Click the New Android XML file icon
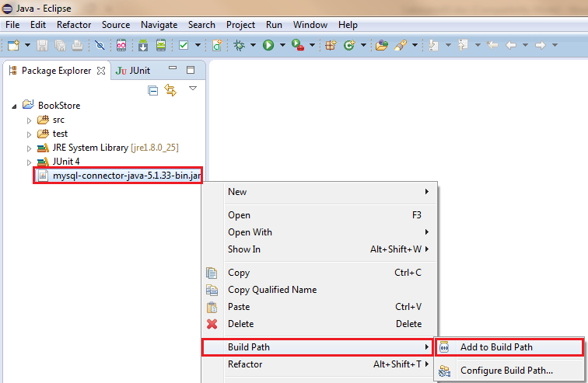 point(217,45)
